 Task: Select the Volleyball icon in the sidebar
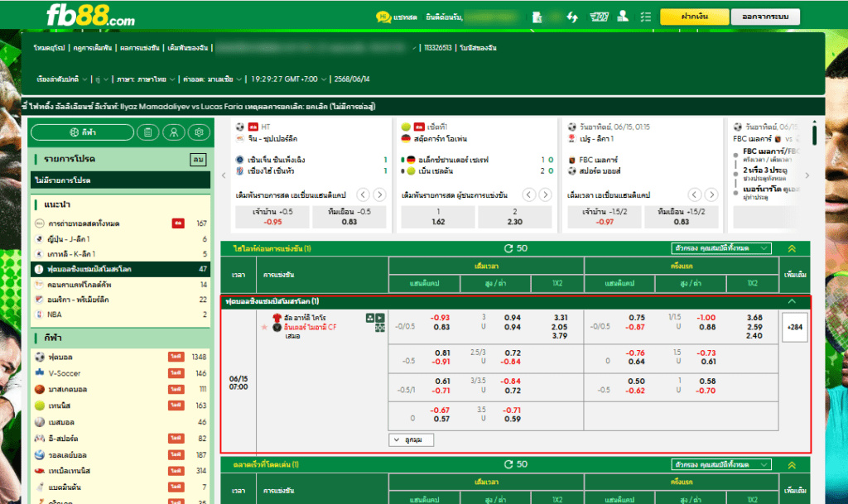[40, 455]
